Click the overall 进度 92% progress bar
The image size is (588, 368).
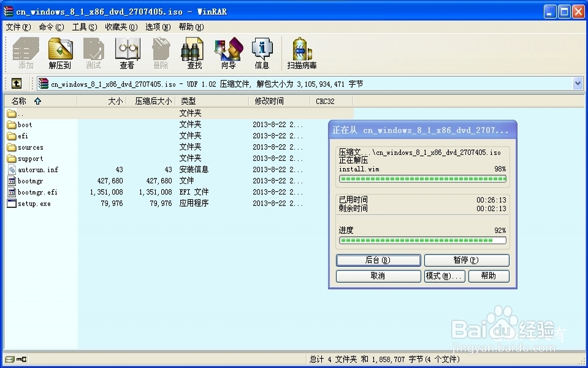tap(422, 240)
